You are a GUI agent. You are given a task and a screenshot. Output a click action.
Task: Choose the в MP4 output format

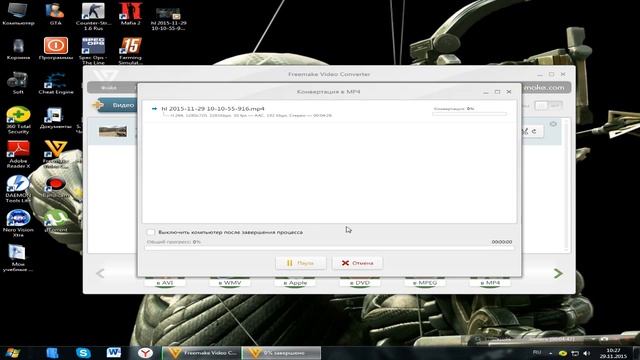tap(490, 282)
